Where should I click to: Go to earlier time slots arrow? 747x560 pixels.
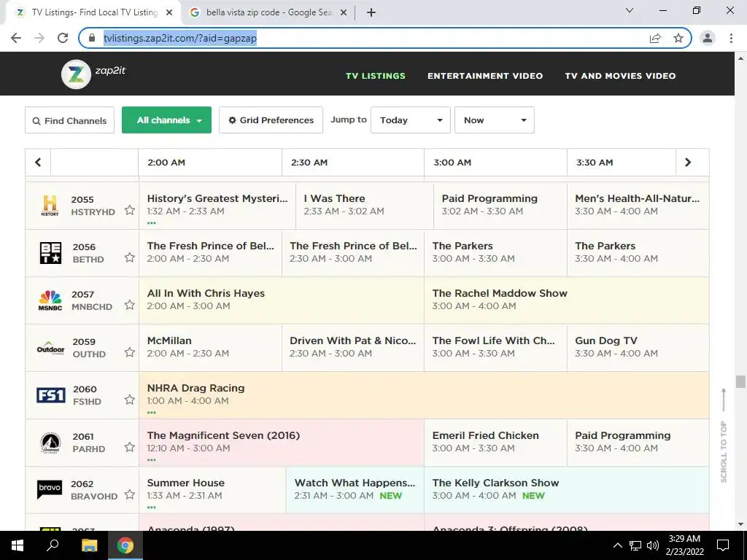tap(38, 163)
